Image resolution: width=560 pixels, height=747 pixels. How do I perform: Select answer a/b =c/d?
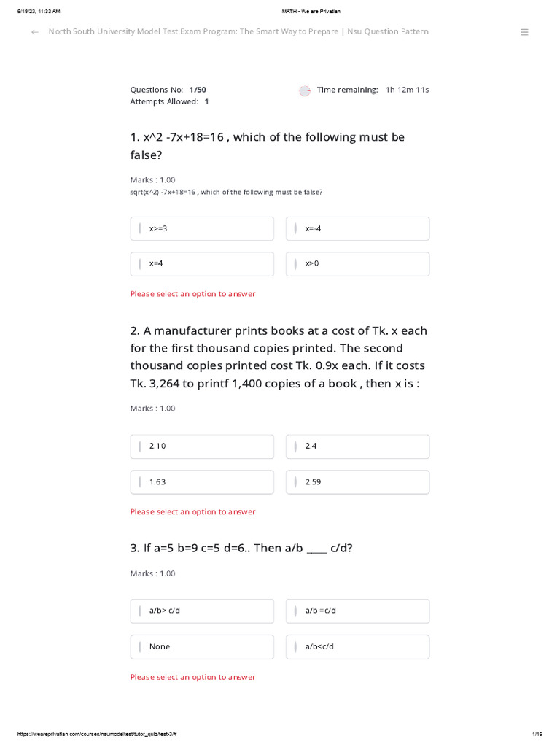coord(357,611)
